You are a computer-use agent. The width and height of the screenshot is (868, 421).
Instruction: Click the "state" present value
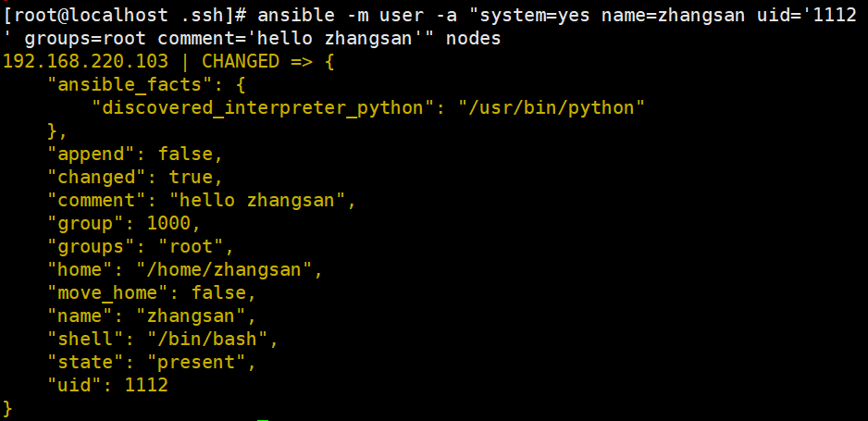[202, 363]
